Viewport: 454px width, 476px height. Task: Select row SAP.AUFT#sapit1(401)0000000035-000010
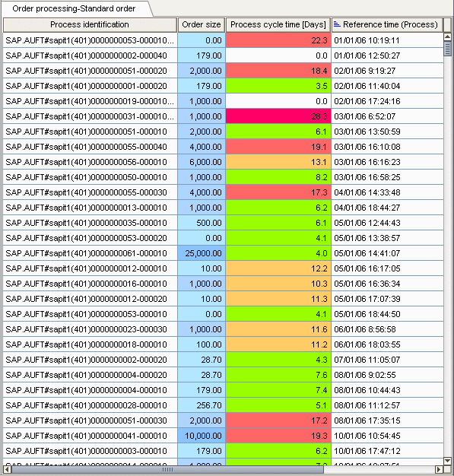click(x=224, y=223)
